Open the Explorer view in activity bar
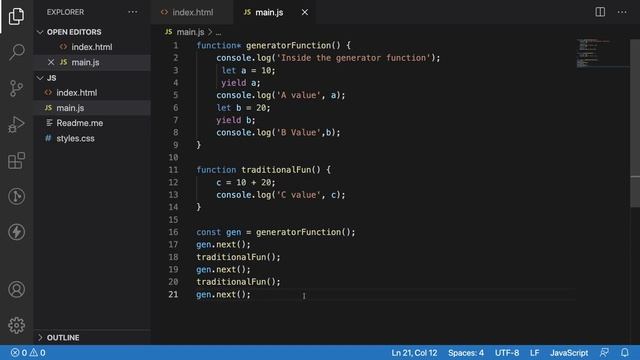This screenshot has height=360, width=640. (x=16, y=16)
